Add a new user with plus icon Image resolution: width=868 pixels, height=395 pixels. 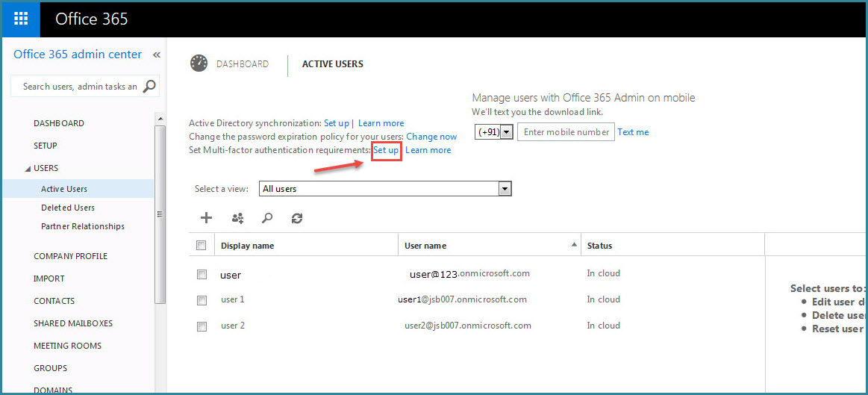click(x=206, y=218)
